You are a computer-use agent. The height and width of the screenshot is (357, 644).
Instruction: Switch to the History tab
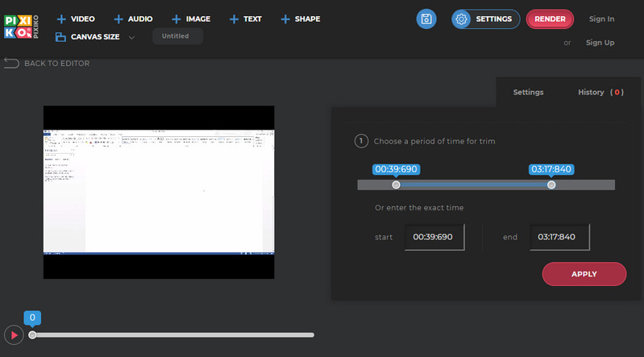click(600, 93)
